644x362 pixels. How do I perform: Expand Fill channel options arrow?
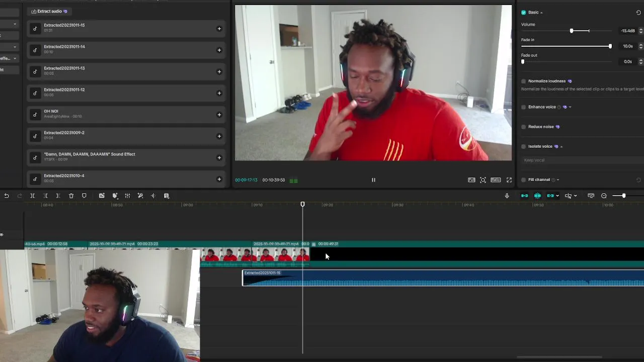pyautogui.click(x=558, y=180)
